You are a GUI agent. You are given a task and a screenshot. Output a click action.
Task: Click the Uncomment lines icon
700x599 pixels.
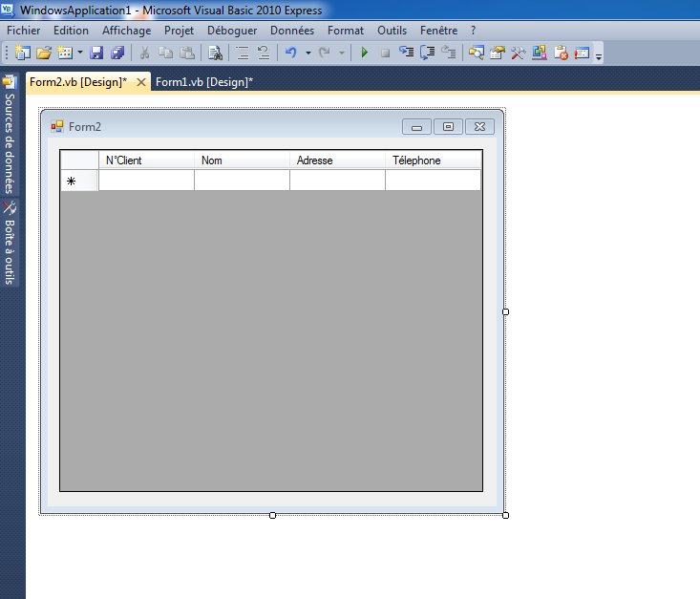264,53
